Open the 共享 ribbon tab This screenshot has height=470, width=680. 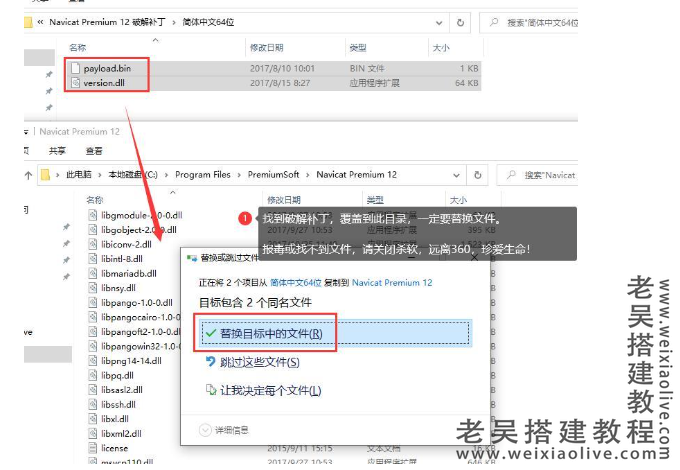tap(57, 151)
